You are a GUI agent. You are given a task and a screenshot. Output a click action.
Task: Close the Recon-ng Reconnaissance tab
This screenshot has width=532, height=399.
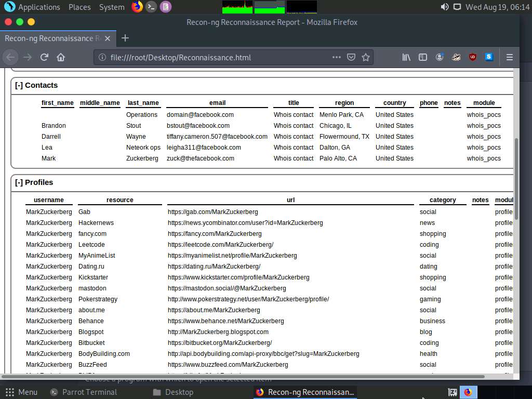pos(108,38)
